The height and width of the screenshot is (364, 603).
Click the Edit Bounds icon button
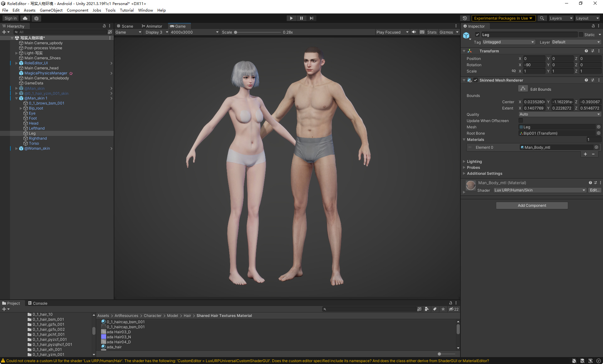523,89
